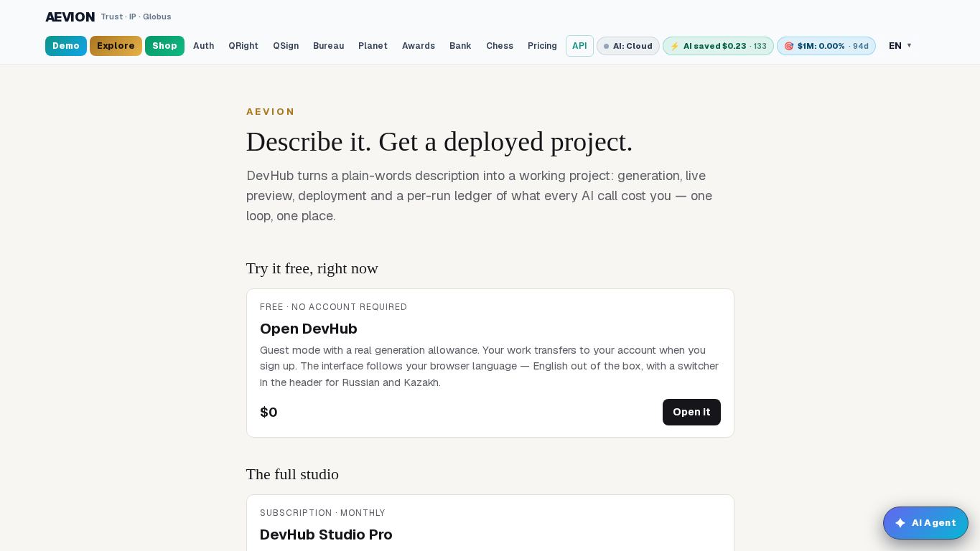The width and height of the screenshot is (980, 551).
Task: Click the $1M: 0.00% progress text
Action: [x=821, y=46]
